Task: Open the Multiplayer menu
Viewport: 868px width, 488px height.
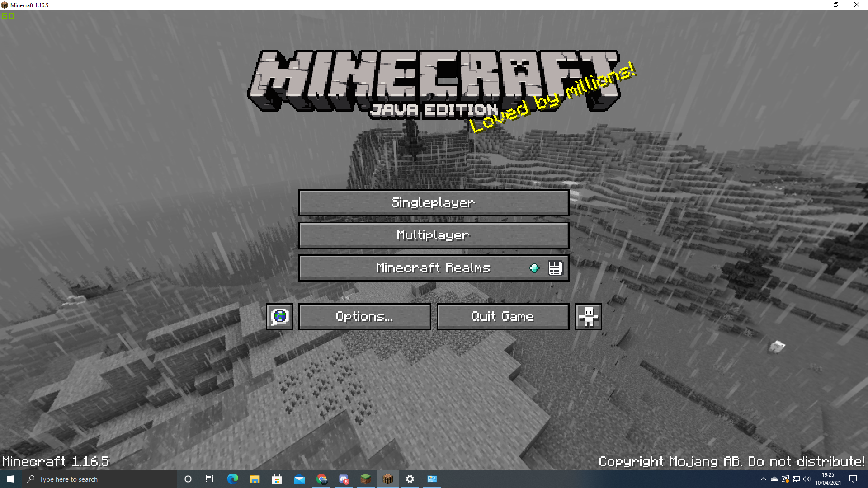Action: coord(434,235)
